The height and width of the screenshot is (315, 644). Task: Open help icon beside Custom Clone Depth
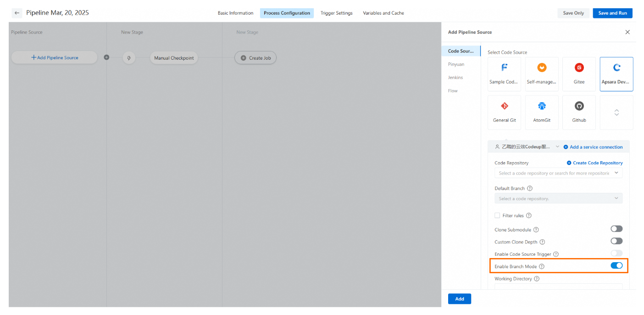(542, 242)
